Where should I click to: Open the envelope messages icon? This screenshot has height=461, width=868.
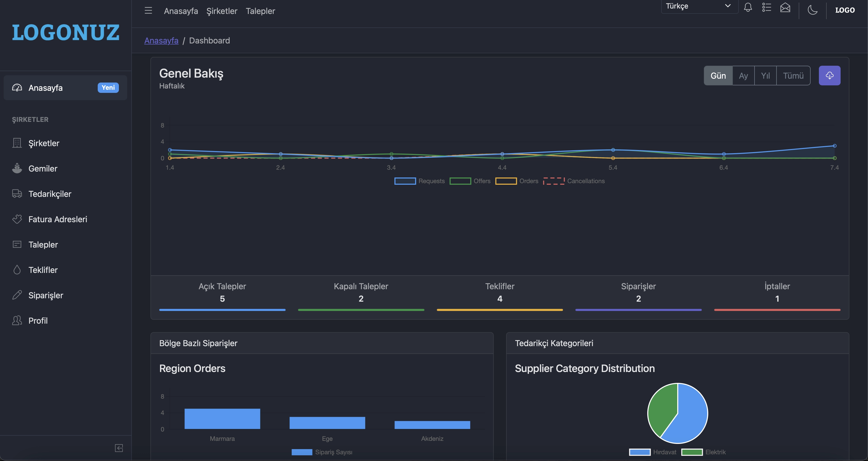(785, 8)
